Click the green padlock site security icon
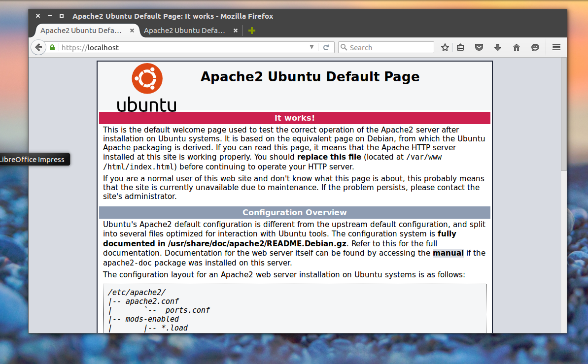Image resolution: width=588 pixels, height=364 pixels. (x=52, y=48)
